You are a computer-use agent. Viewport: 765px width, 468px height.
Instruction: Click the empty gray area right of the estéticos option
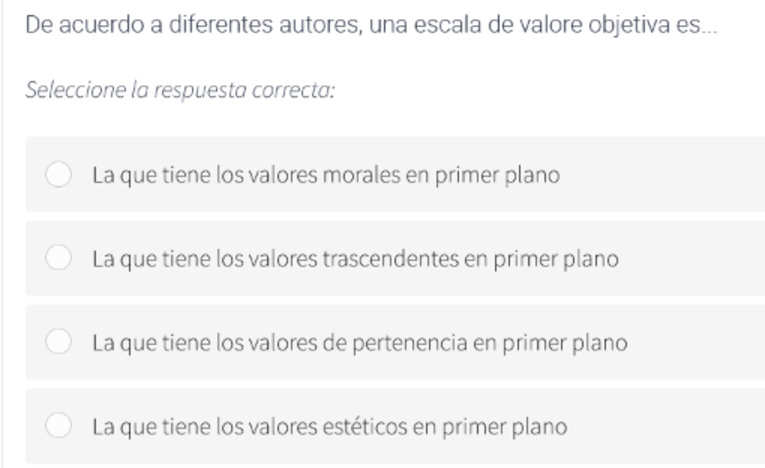(666, 426)
